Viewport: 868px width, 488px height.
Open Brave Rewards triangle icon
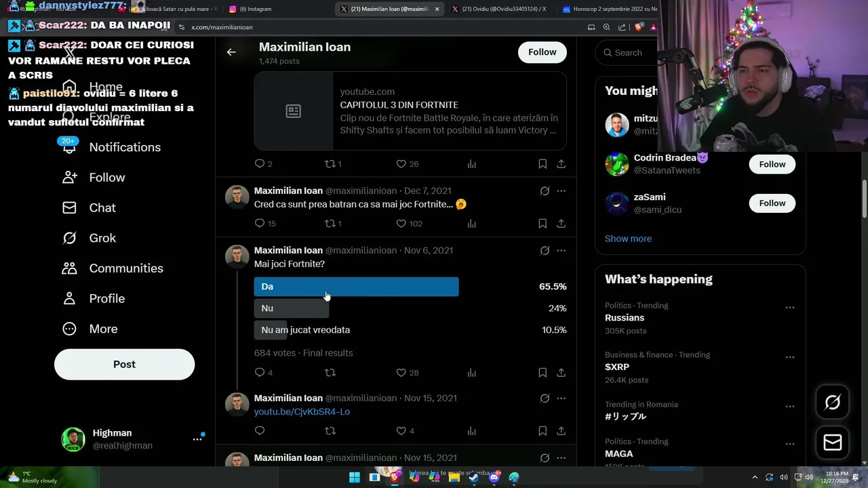653,27
